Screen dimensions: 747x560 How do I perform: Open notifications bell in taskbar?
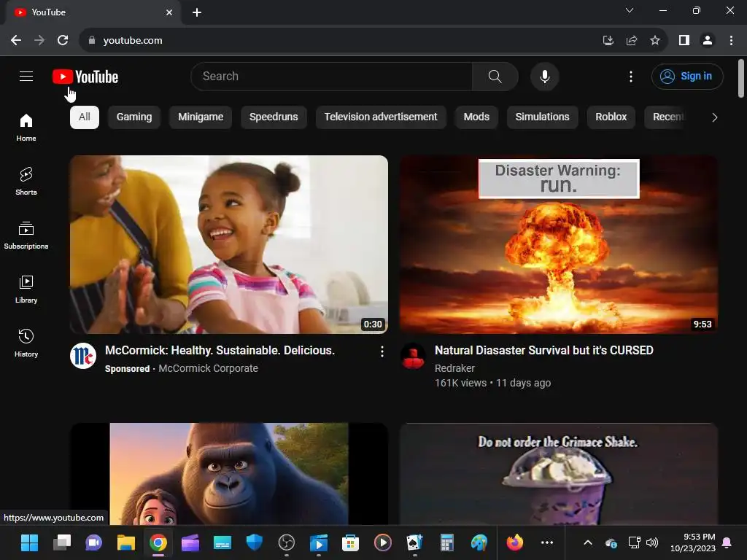727,542
